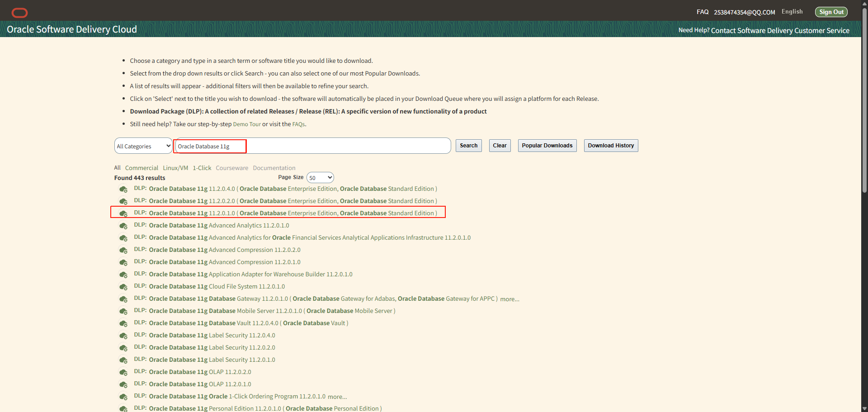Click the Oracle Software Delivery Cloud title
This screenshot has height=412, width=868.
pos(72,29)
